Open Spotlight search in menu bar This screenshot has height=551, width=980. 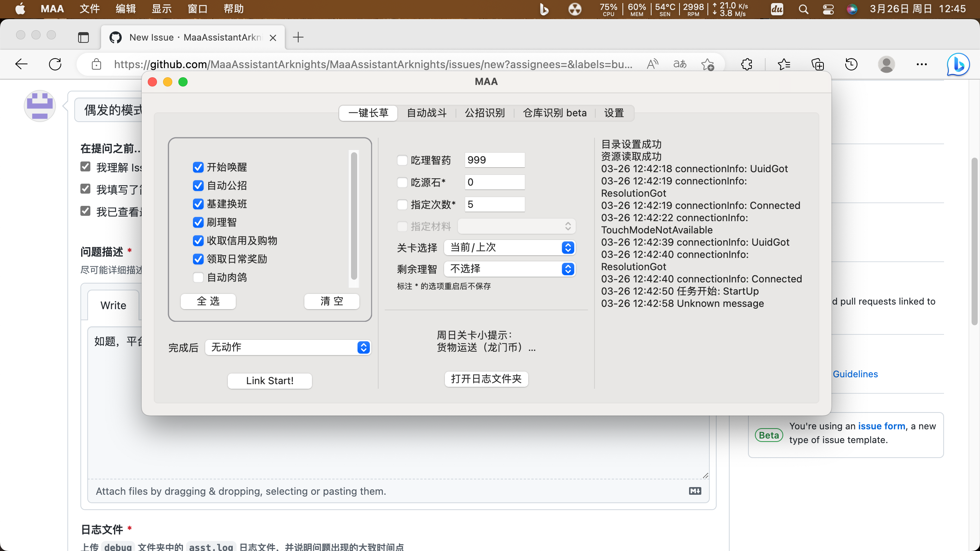[x=803, y=9]
